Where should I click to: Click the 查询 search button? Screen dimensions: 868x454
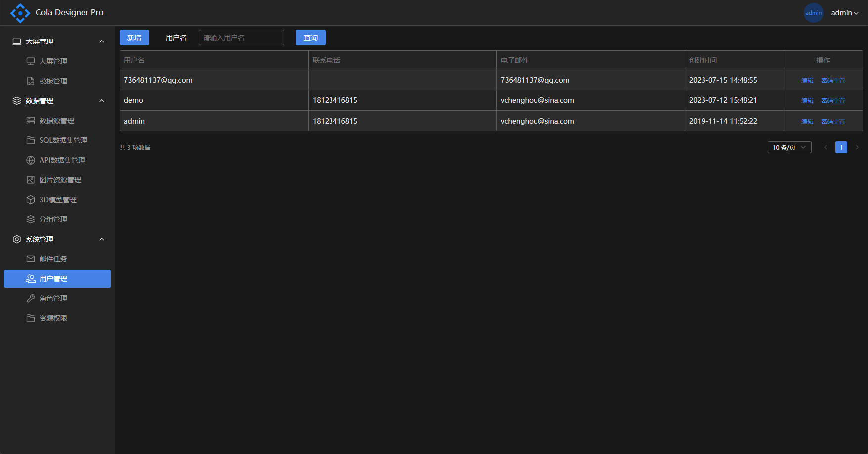(310, 38)
